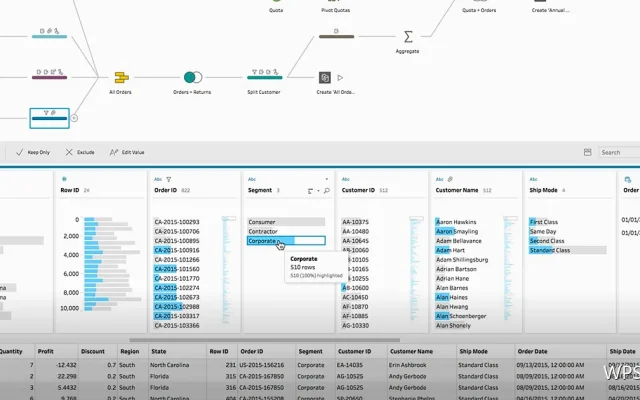Select the All Orders union step icon

point(122,77)
